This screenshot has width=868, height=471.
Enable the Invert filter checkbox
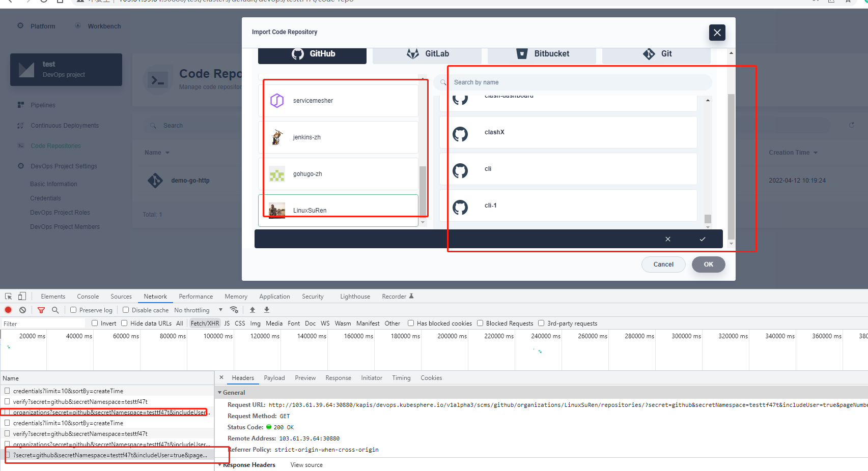tap(95, 323)
